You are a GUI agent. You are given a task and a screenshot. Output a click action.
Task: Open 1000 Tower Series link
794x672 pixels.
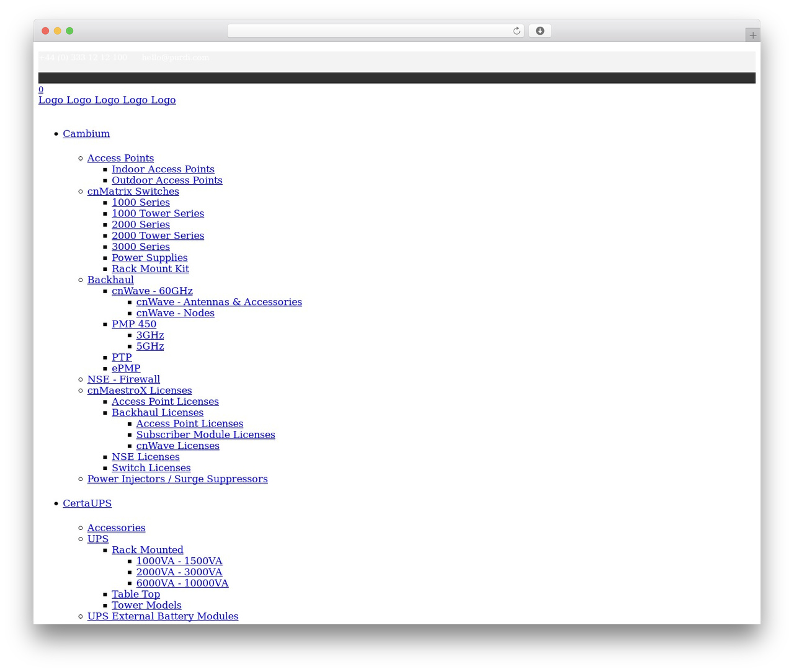click(158, 214)
